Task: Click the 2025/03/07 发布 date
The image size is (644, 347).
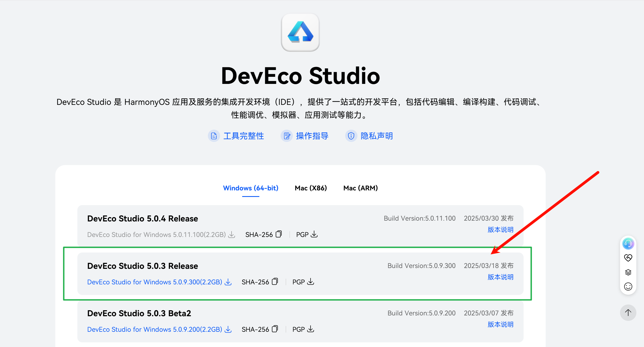Action: click(x=489, y=313)
